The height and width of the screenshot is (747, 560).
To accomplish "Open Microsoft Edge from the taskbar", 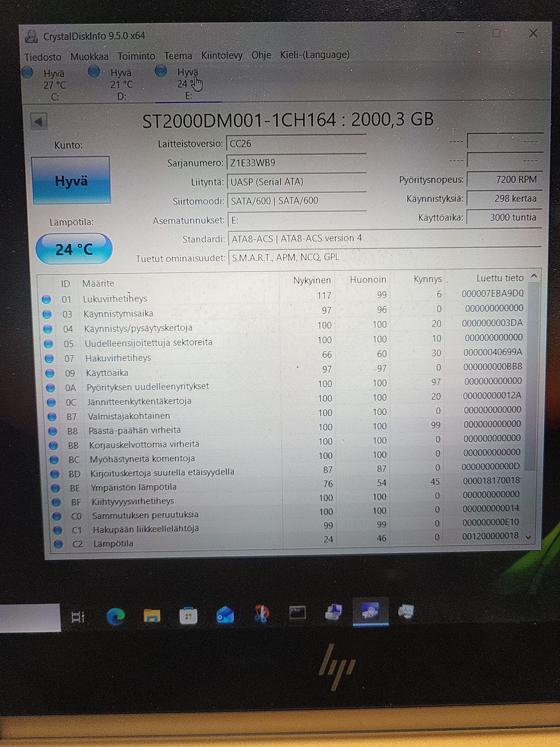I will 116,616.
